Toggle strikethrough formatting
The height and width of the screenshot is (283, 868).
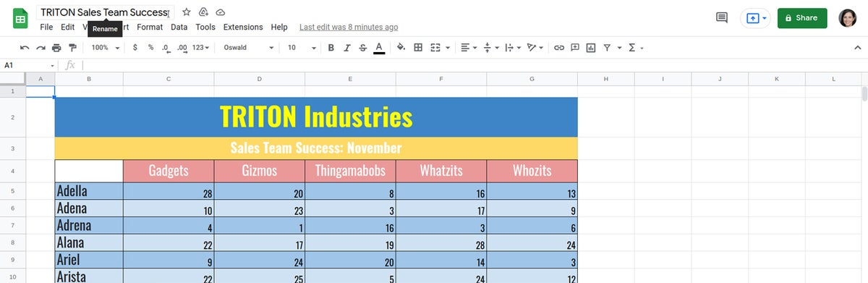tap(362, 48)
